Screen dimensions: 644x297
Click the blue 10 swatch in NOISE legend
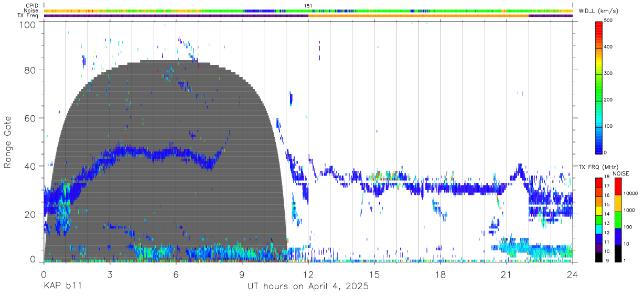pos(618,237)
